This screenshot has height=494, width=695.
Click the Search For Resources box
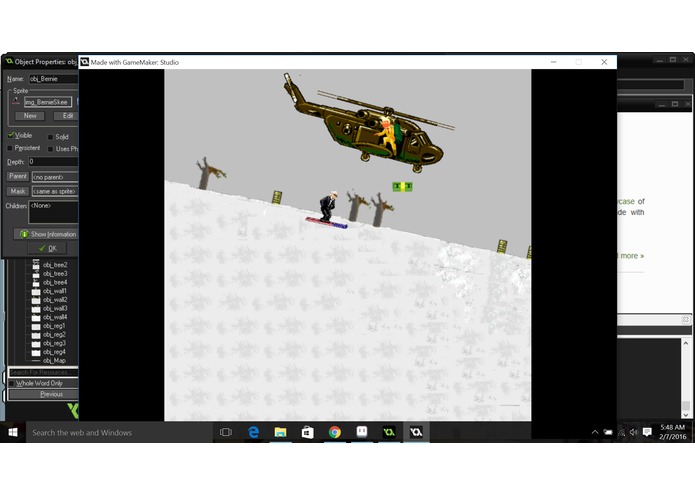click(43, 372)
